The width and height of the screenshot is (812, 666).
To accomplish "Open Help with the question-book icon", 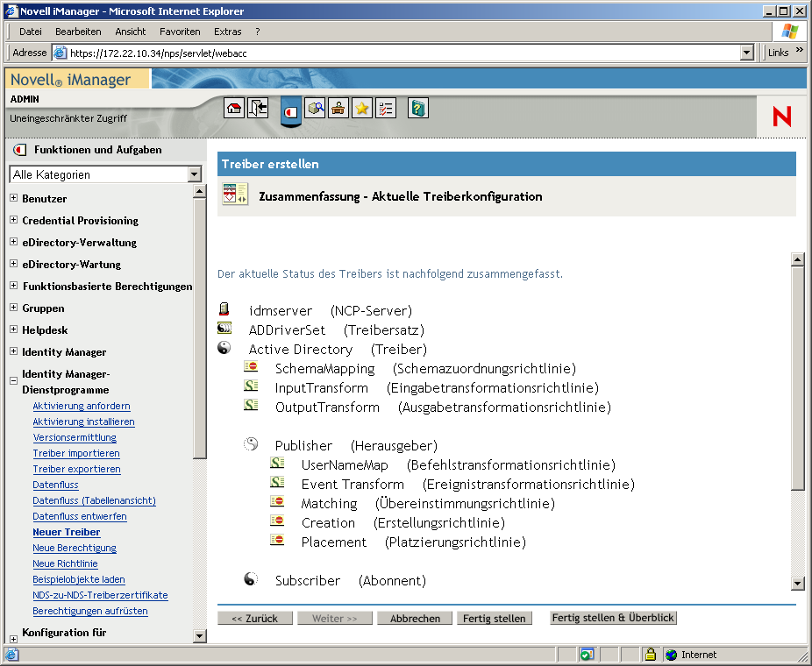I will click(x=417, y=107).
